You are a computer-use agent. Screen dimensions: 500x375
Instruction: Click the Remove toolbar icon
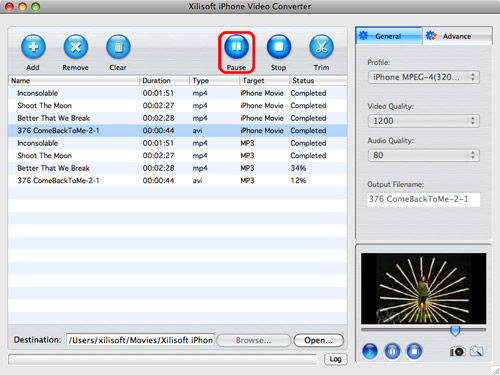(76, 47)
